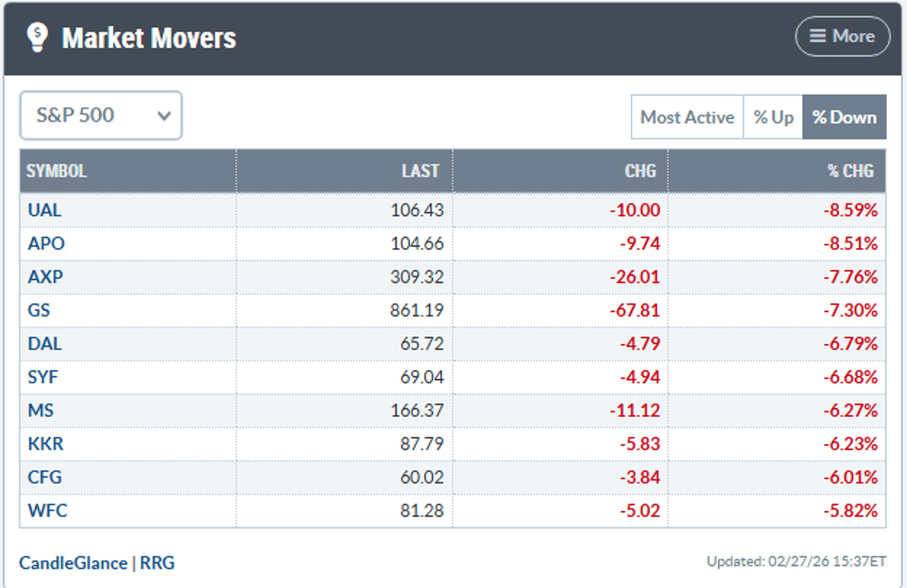Open the More menu button
Viewport: 907px width, 588px height.
click(x=842, y=36)
